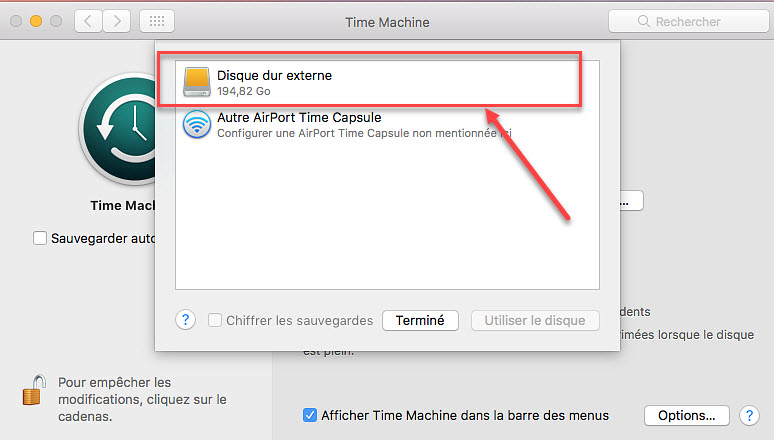Open the Options… dialog
774x440 pixels.
coord(686,415)
